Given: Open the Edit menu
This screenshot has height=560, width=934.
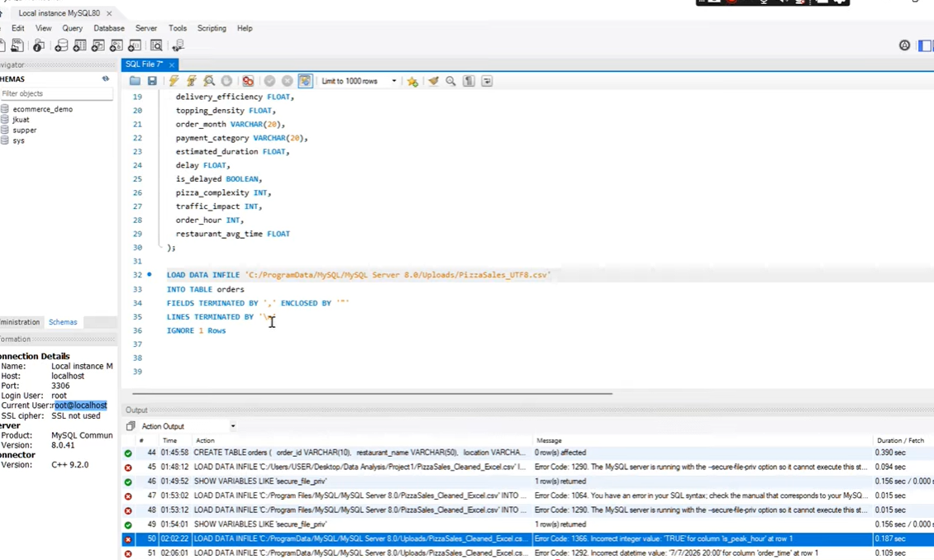Looking at the screenshot, I should coord(18,28).
